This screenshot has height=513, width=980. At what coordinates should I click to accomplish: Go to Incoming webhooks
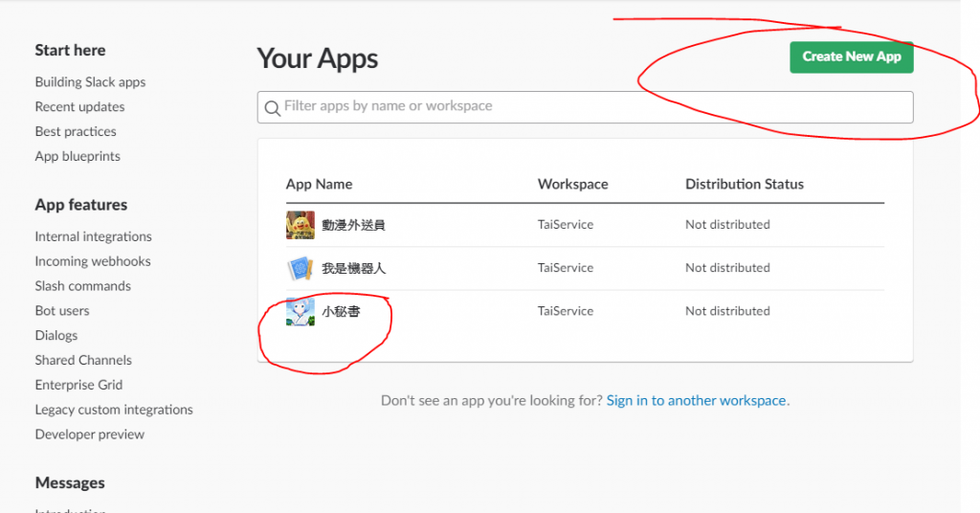click(93, 261)
